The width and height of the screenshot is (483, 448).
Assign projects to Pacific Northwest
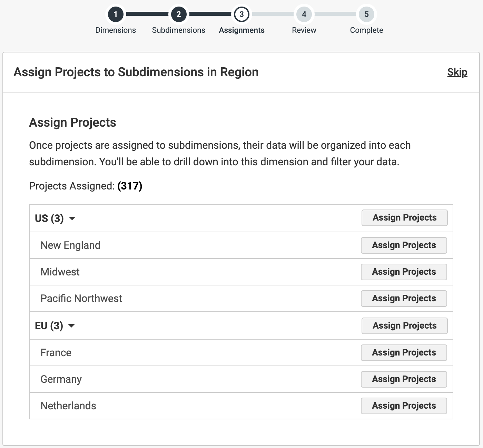pyautogui.click(x=404, y=299)
